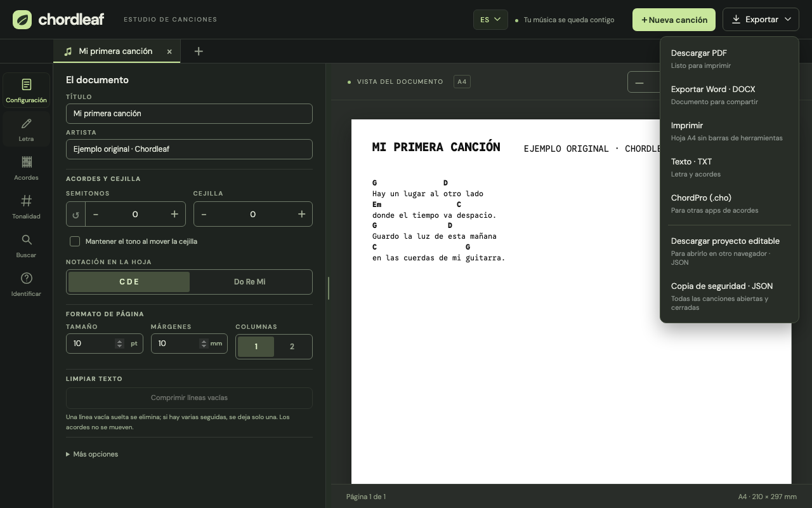Open the Configuración sidebar panel
The image size is (812, 508).
pyautogui.click(x=26, y=90)
